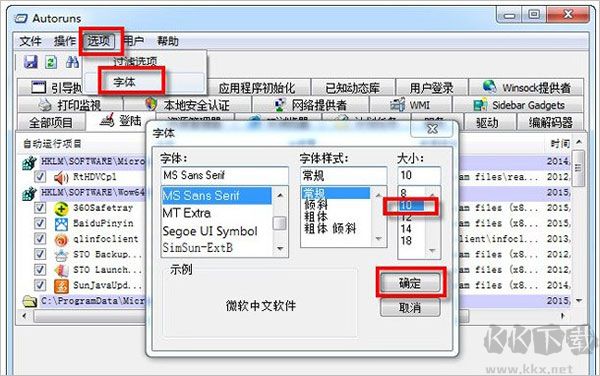Click the STO Launch entry icon

point(61,270)
